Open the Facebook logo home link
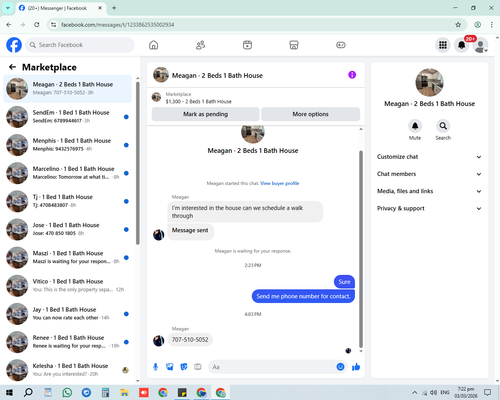This screenshot has width=500, height=400. point(14,45)
